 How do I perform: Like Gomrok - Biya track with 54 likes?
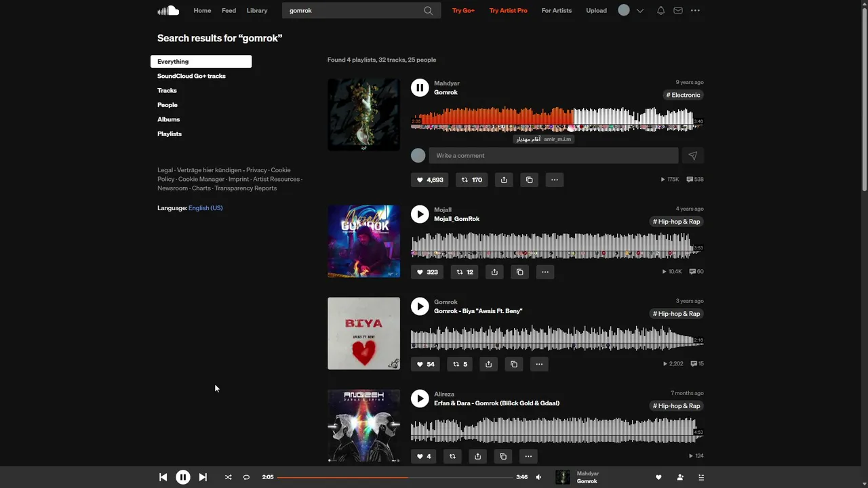(x=425, y=364)
